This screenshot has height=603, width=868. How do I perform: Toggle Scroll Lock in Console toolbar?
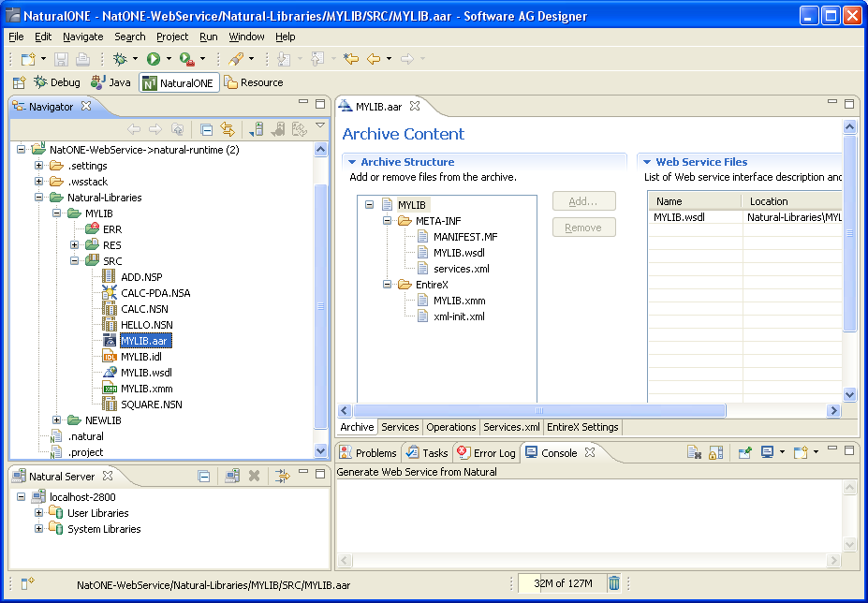(x=715, y=452)
